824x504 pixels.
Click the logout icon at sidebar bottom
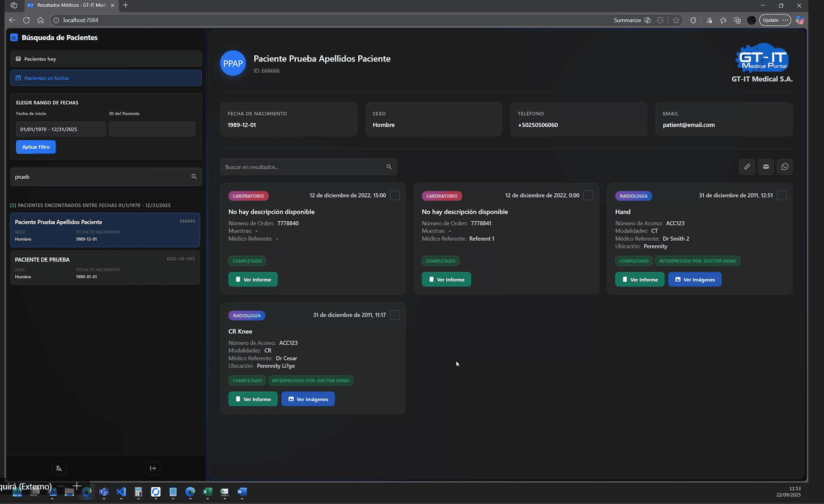tap(153, 468)
